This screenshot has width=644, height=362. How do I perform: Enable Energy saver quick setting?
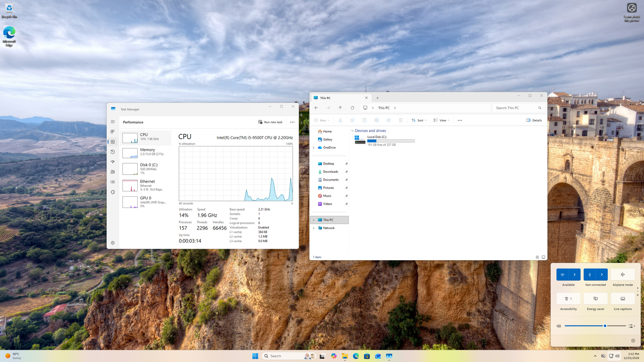[x=595, y=298]
